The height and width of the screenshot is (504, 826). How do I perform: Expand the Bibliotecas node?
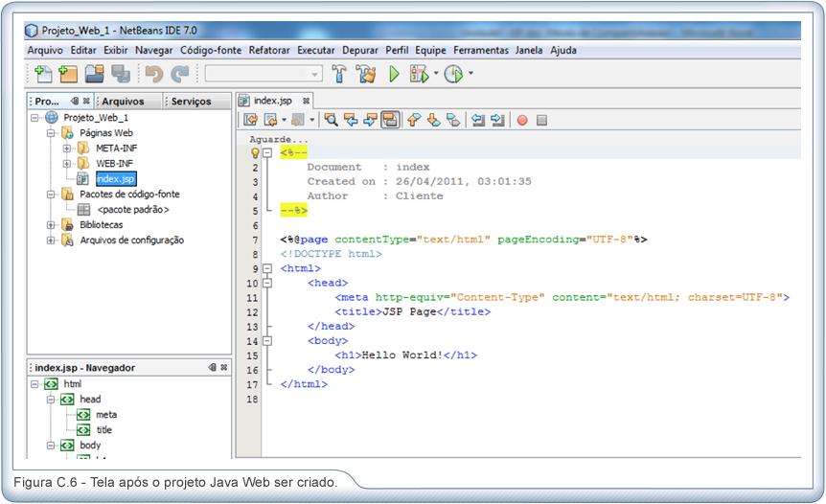pos(51,225)
